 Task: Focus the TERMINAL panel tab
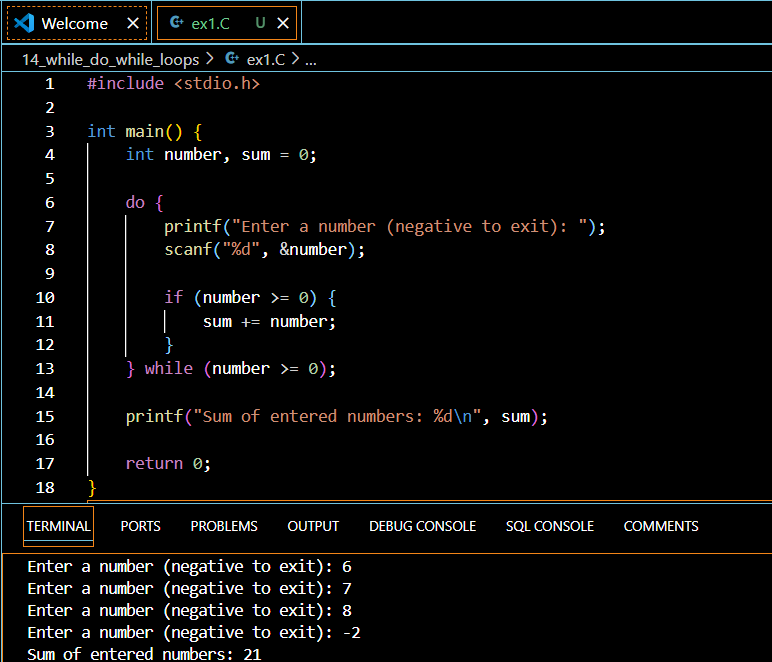(58, 526)
